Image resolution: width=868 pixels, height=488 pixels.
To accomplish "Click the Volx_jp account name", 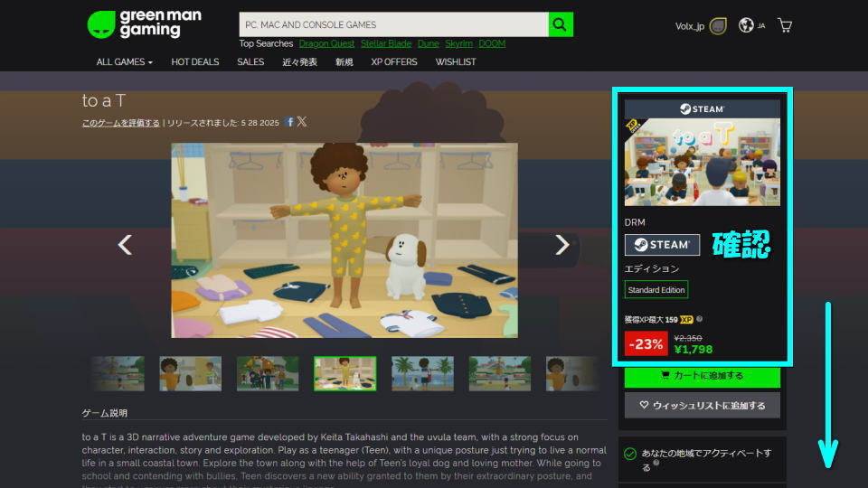I will point(689,26).
